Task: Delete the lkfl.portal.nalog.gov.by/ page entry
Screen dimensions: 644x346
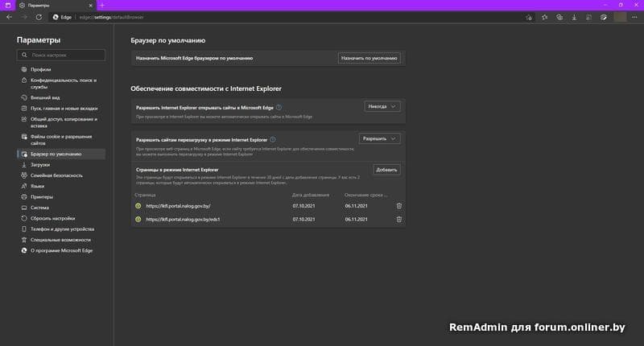Action: point(398,206)
